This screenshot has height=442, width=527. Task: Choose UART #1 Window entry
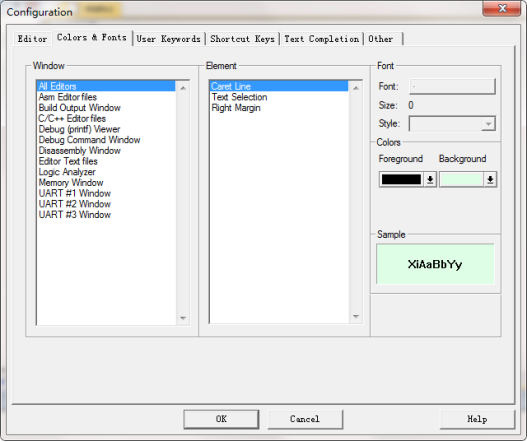pos(106,194)
